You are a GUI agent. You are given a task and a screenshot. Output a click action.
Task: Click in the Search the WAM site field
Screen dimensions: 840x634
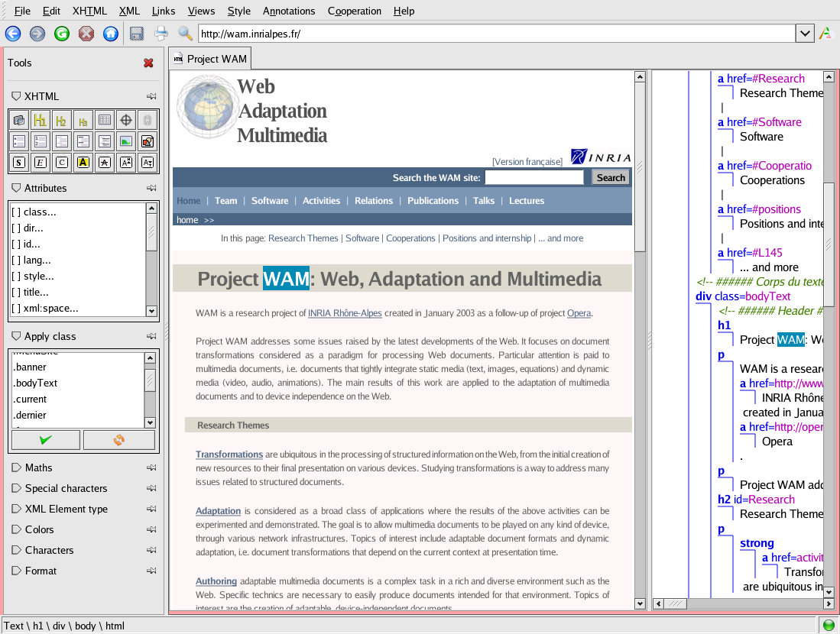534,177
